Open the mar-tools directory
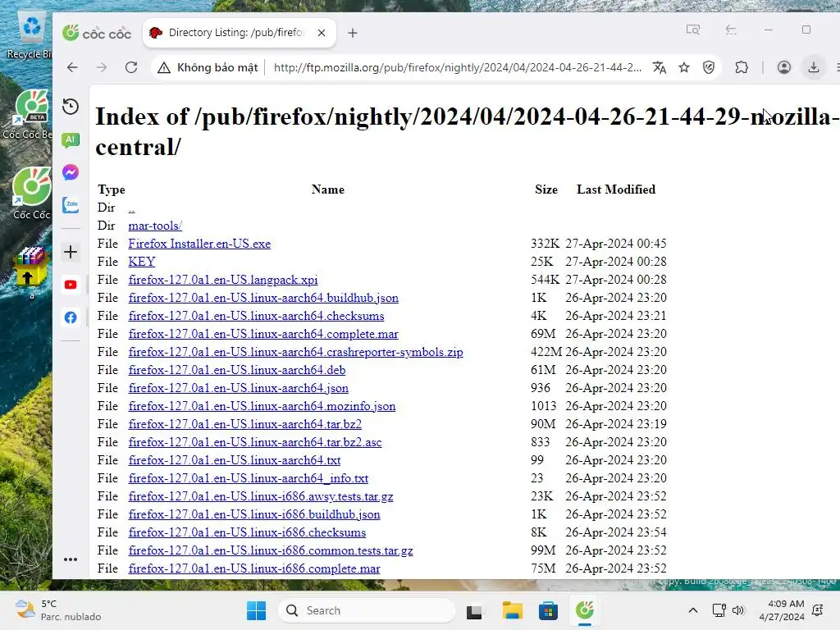Viewport: 840px width, 630px height. click(155, 226)
